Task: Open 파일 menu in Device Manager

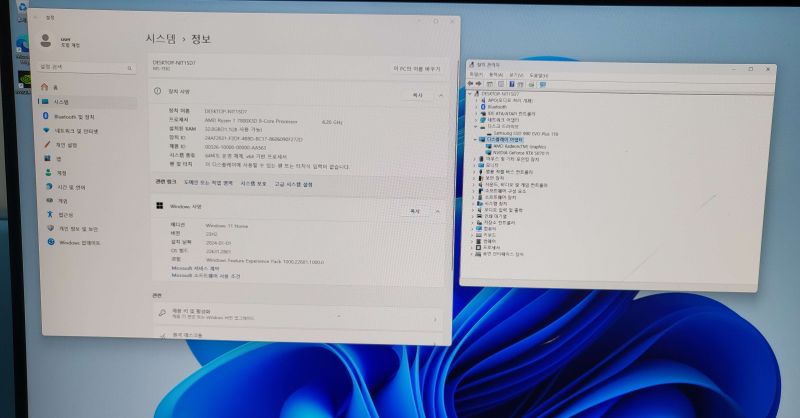Action: click(x=476, y=75)
